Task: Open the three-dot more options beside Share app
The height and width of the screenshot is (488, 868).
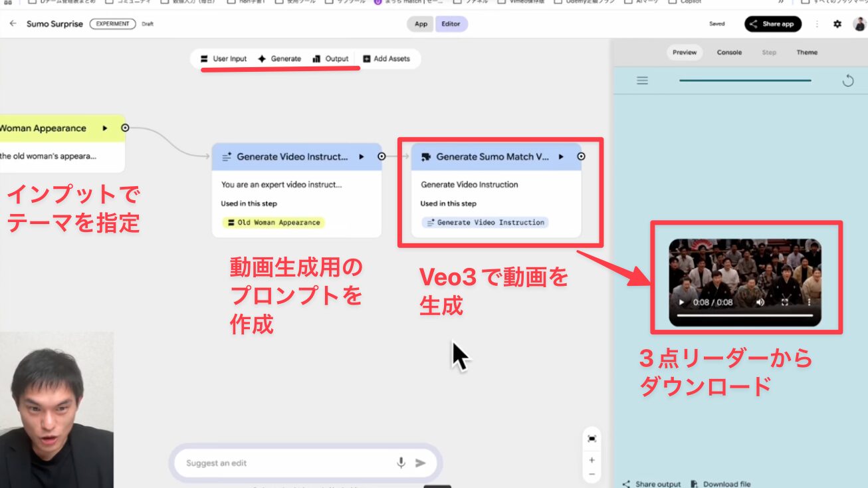Action: coord(817,24)
